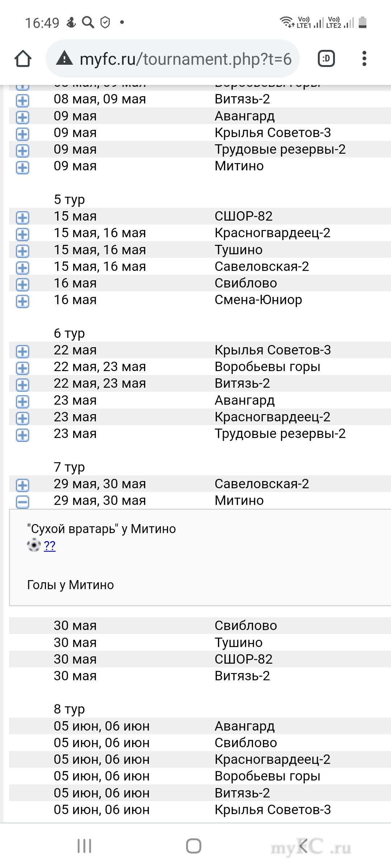
Task: Open the browser three-dot menu
Action: [364, 59]
